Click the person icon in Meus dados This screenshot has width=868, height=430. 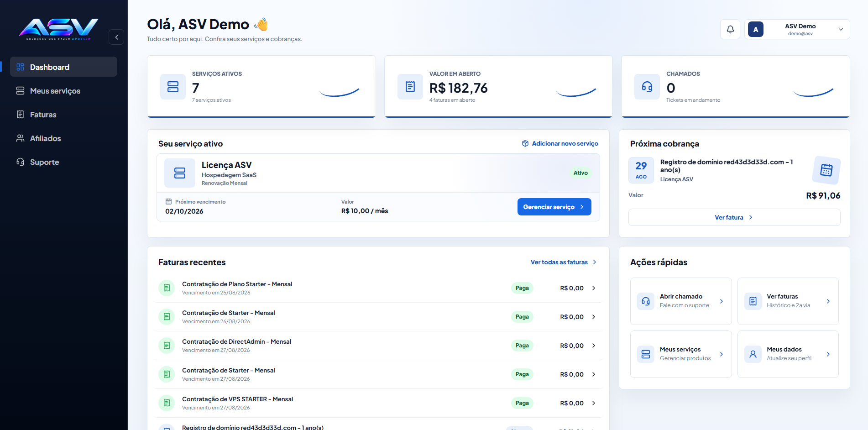coord(753,354)
